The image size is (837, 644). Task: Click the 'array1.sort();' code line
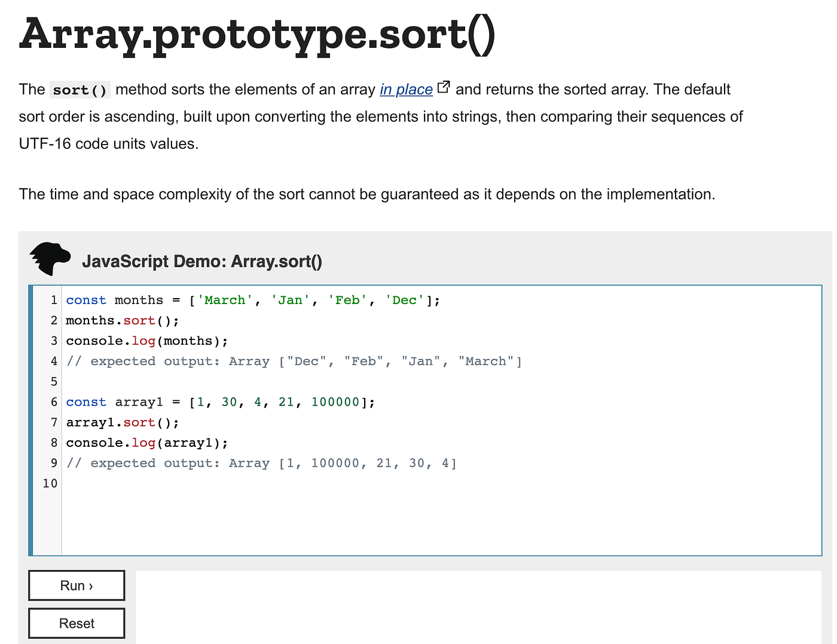pyautogui.click(x=123, y=422)
